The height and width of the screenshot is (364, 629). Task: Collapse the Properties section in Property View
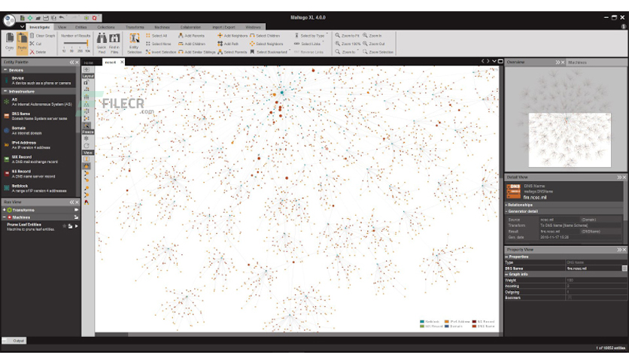(506, 256)
